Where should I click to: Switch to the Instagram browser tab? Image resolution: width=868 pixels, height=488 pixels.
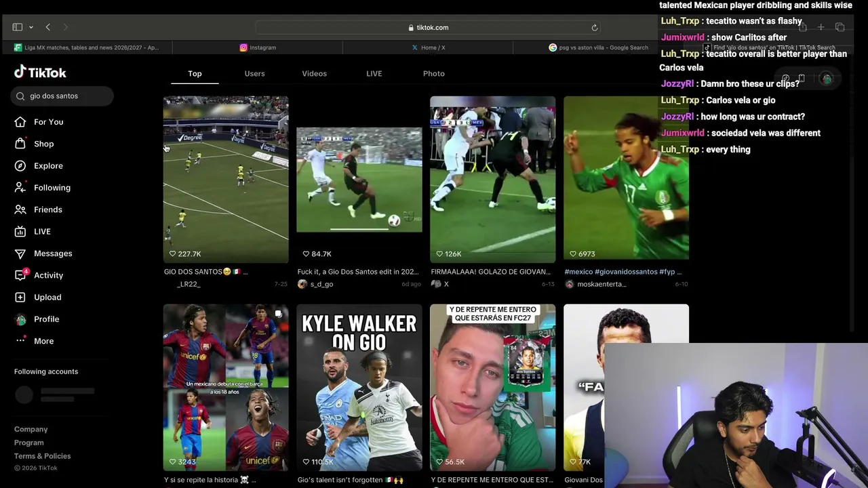258,47
